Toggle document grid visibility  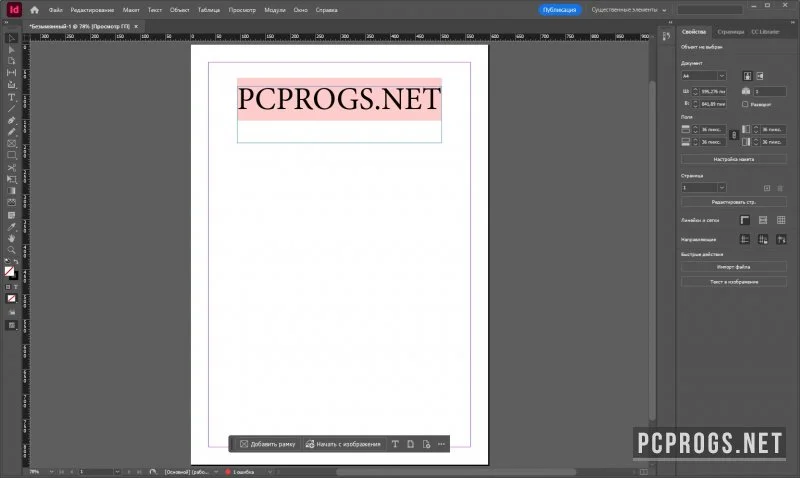(781, 220)
